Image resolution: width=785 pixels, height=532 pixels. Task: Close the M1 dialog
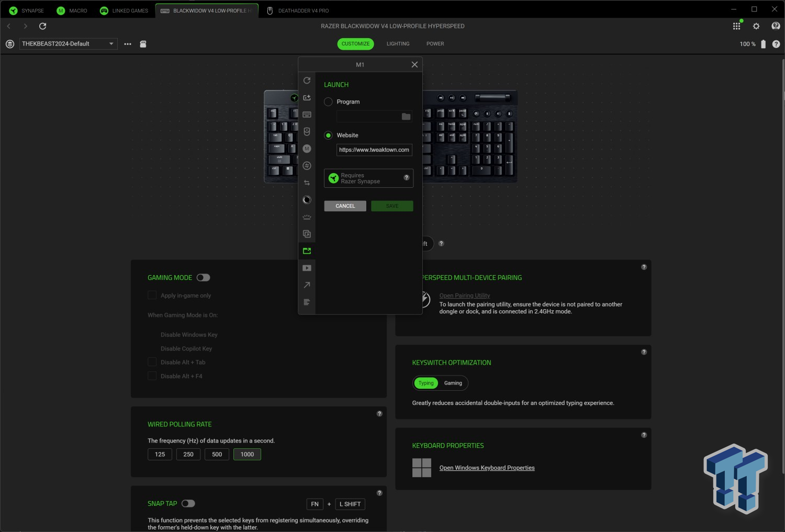click(x=414, y=65)
